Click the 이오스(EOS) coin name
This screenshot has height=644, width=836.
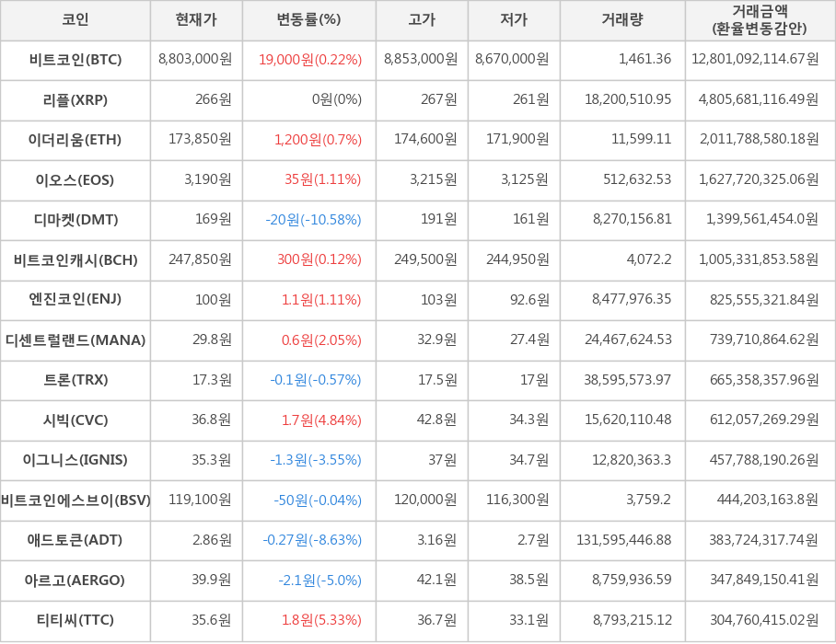(x=75, y=179)
